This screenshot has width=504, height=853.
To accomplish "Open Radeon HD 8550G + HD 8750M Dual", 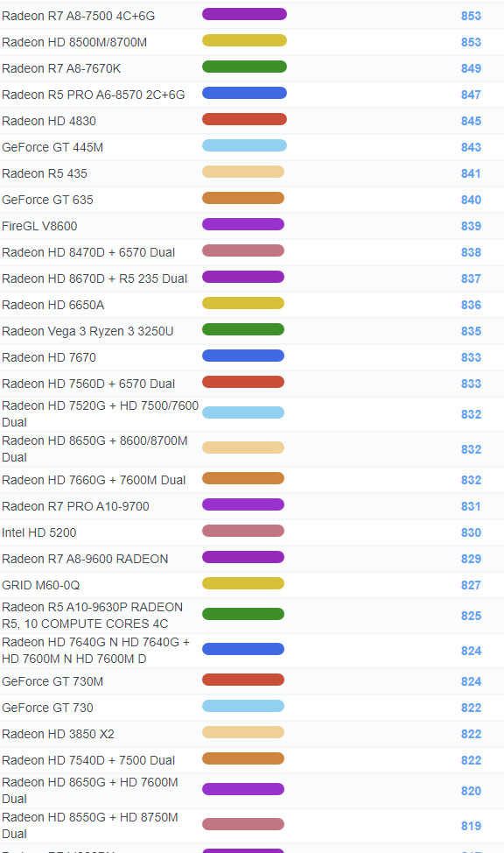I will (x=90, y=825).
